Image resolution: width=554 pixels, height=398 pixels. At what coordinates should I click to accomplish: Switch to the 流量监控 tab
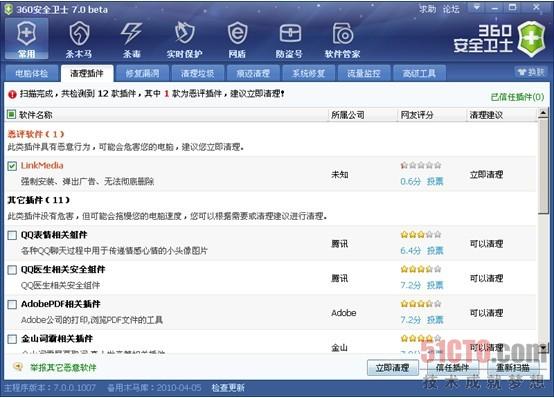364,73
